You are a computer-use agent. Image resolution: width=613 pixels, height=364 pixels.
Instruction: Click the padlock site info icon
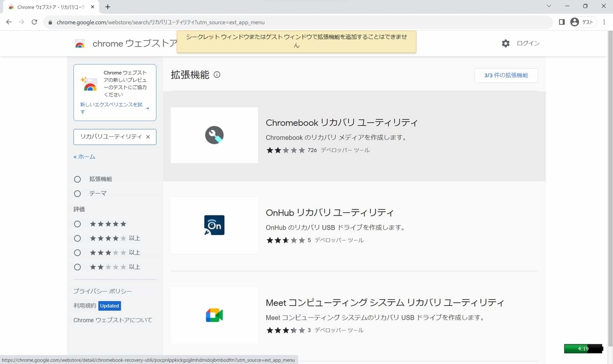pyautogui.click(x=50, y=22)
